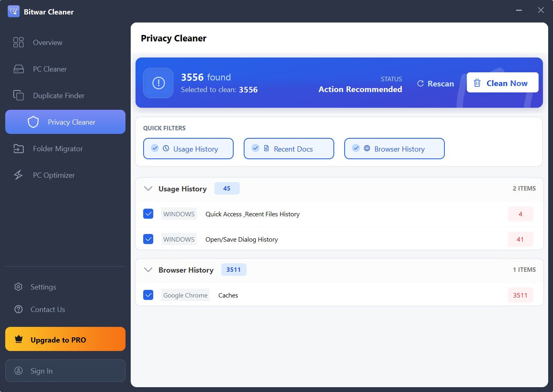
Task: Click the red 4 count on Quick Access row
Action: tap(520, 214)
